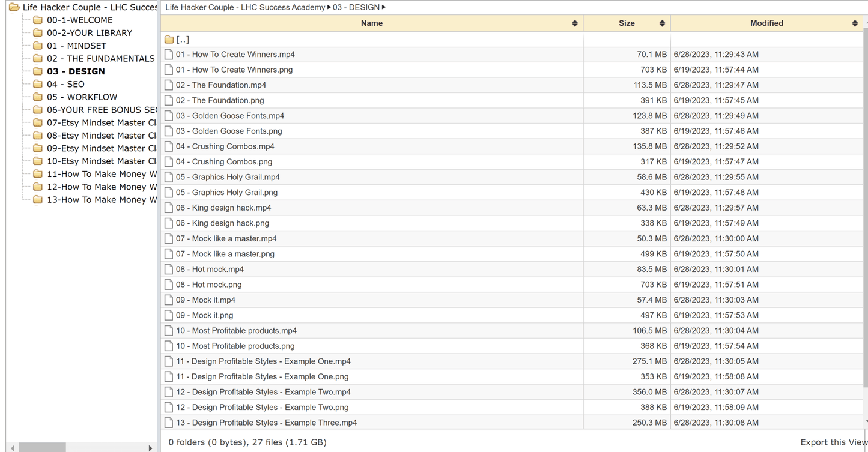Click file icon of 07 - Mock like a master.png
This screenshot has width=868, height=452.
[x=169, y=254]
